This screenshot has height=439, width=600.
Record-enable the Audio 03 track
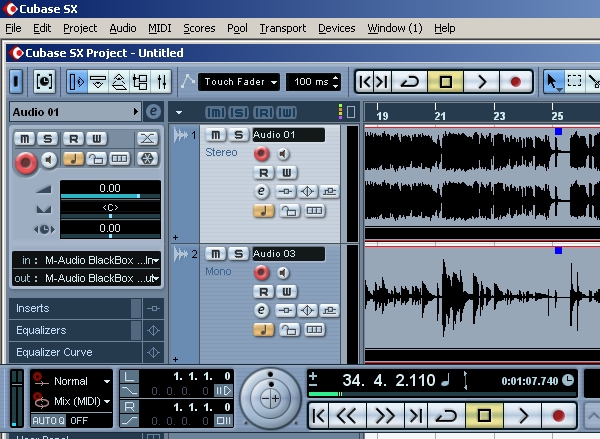point(261,273)
